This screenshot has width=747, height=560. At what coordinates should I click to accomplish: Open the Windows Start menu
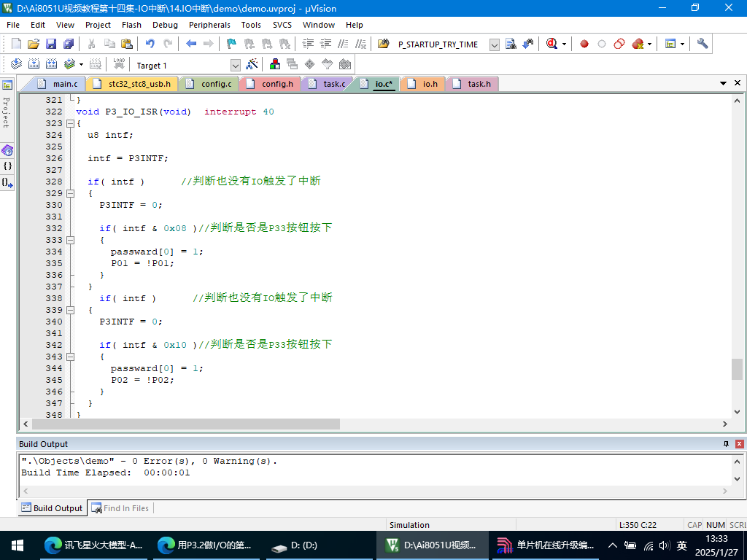18,545
